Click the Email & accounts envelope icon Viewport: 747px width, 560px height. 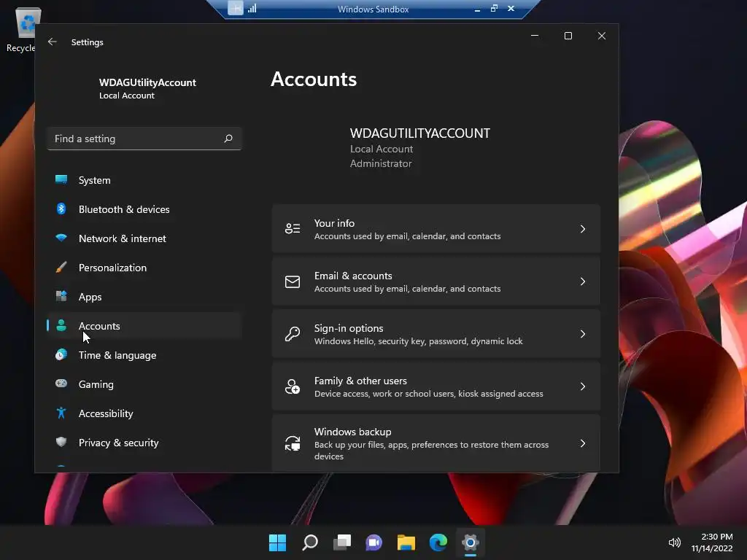293,281
